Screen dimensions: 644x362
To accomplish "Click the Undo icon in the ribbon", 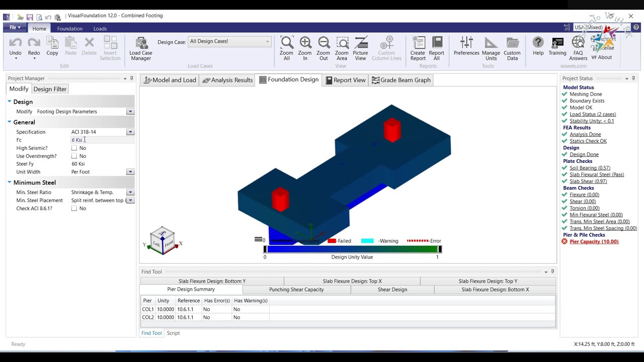I will click(x=16, y=43).
